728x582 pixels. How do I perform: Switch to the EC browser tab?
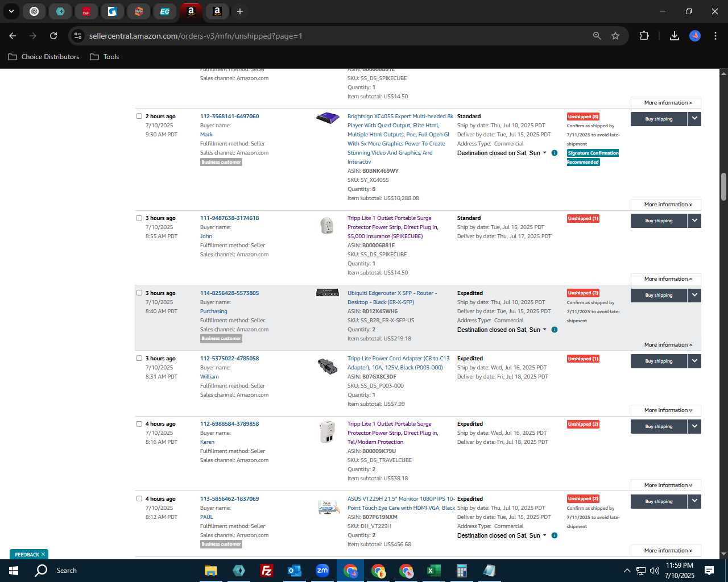pyautogui.click(x=165, y=11)
